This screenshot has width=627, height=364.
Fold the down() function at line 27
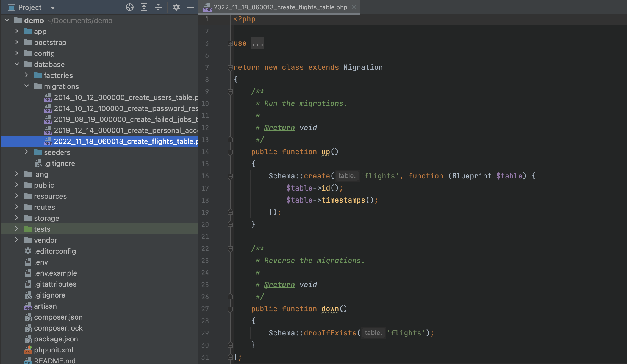click(230, 309)
